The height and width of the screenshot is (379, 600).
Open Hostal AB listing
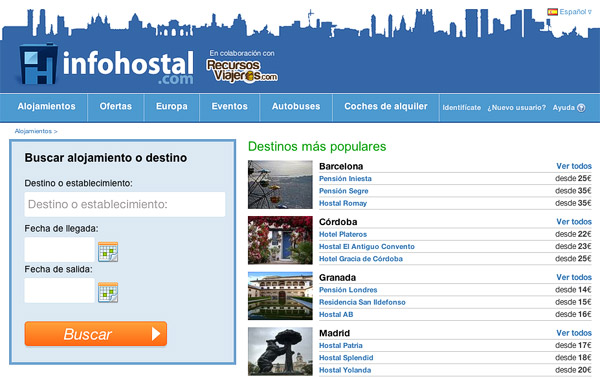tap(336, 314)
